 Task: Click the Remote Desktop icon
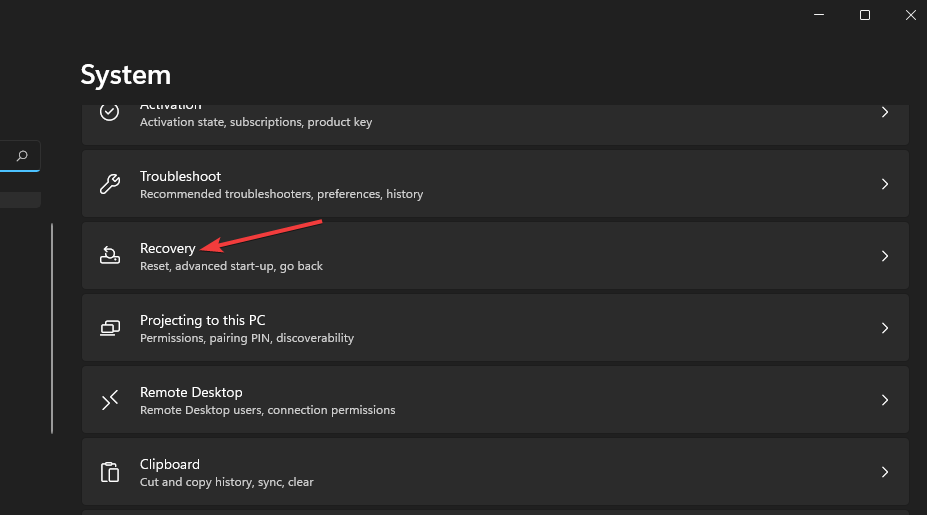tap(109, 400)
